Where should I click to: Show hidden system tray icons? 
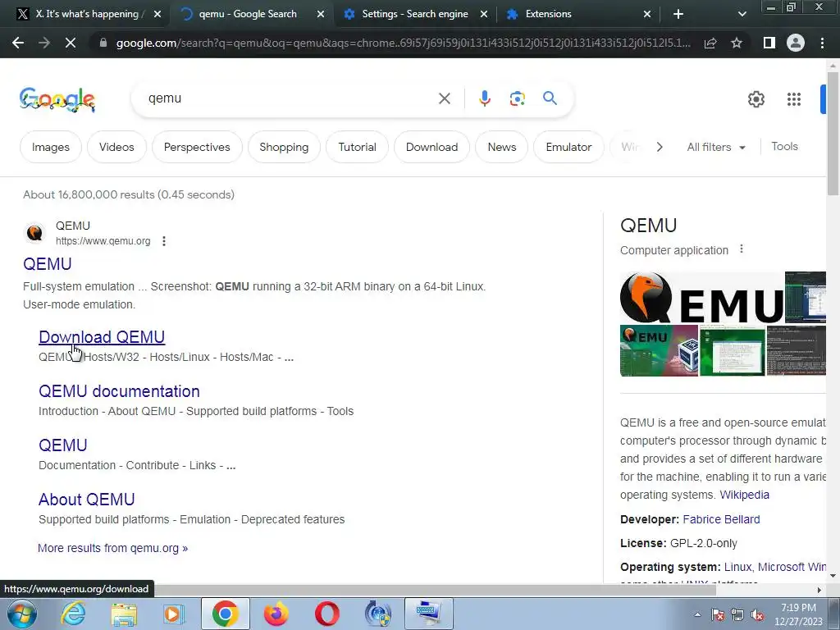tap(697, 614)
